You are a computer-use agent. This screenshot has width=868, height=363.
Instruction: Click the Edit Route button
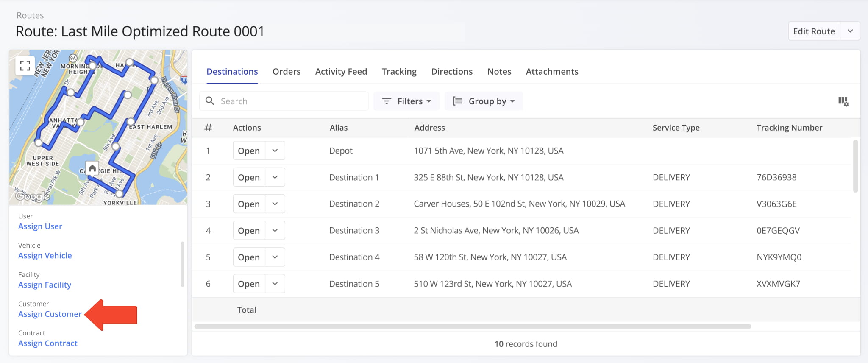click(x=814, y=31)
